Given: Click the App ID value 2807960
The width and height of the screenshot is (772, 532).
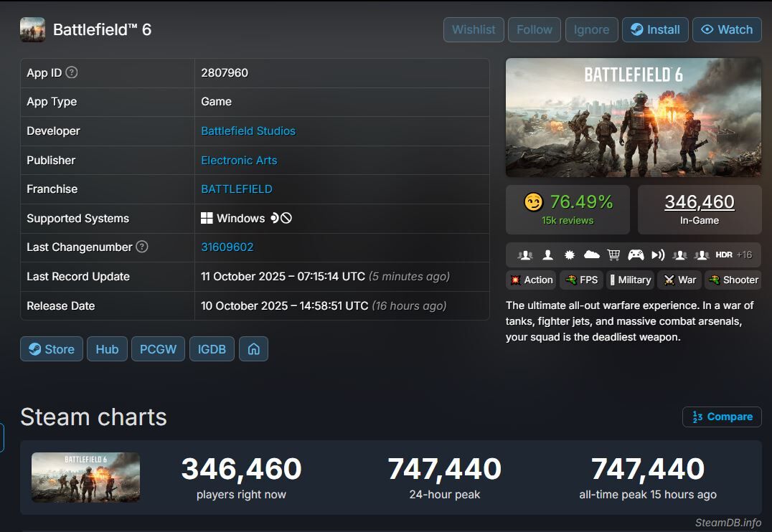Looking at the screenshot, I should click(x=225, y=73).
